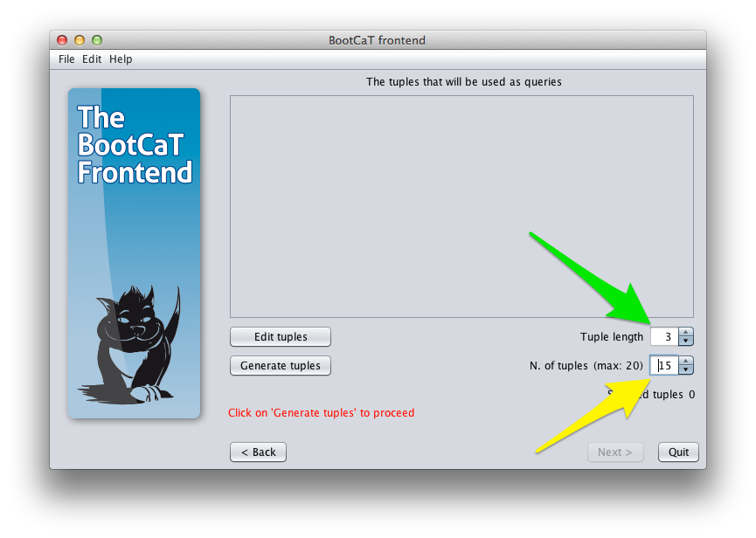The width and height of the screenshot is (756, 538).
Task: Click the Generate tuples button
Action: coord(281,366)
